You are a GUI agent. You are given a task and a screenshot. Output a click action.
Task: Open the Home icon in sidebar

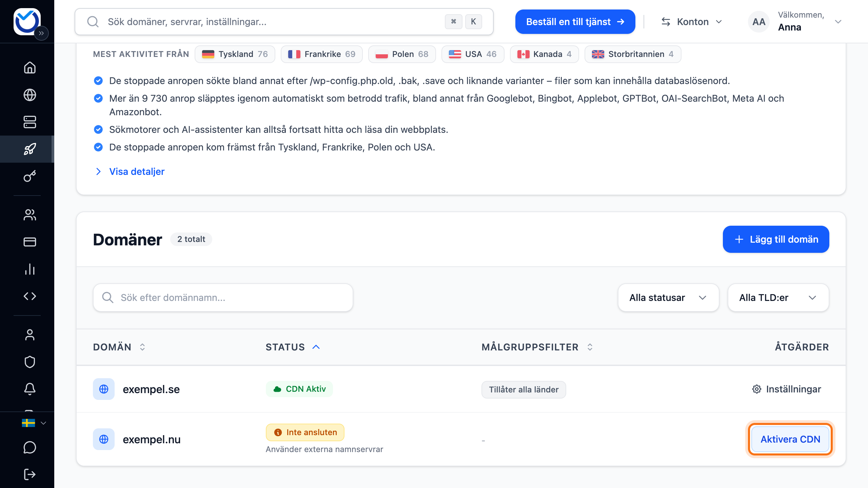pyautogui.click(x=30, y=68)
